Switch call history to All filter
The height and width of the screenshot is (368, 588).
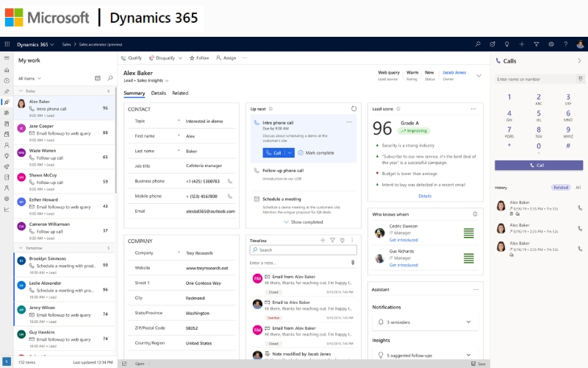[x=578, y=188]
